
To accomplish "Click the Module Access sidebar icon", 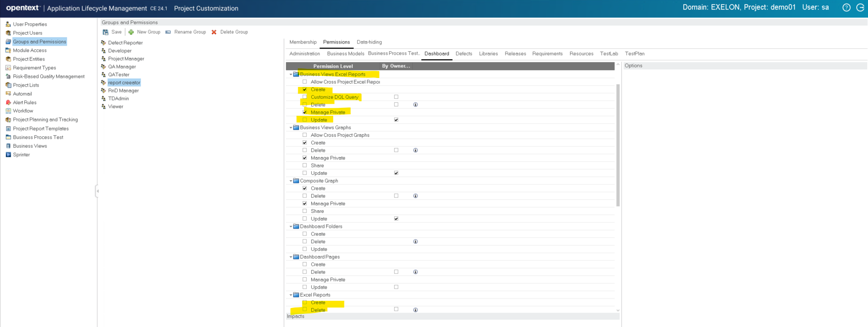I will pyautogui.click(x=8, y=50).
